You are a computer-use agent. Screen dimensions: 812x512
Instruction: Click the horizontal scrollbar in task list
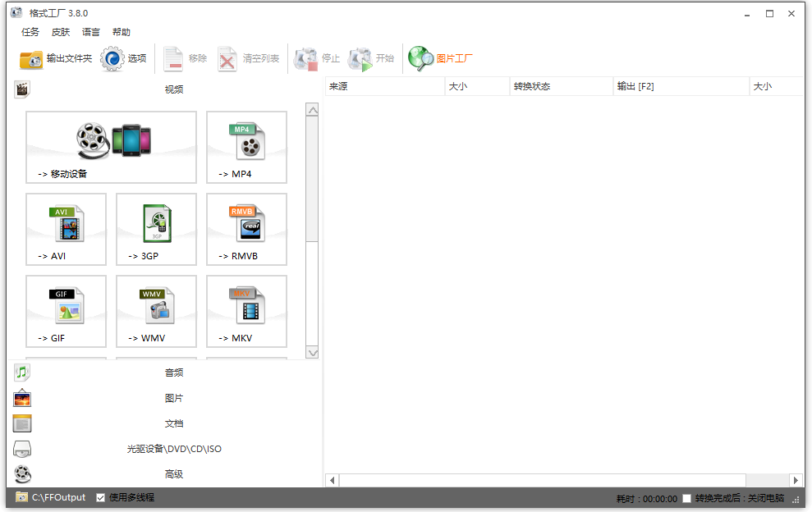pos(542,480)
